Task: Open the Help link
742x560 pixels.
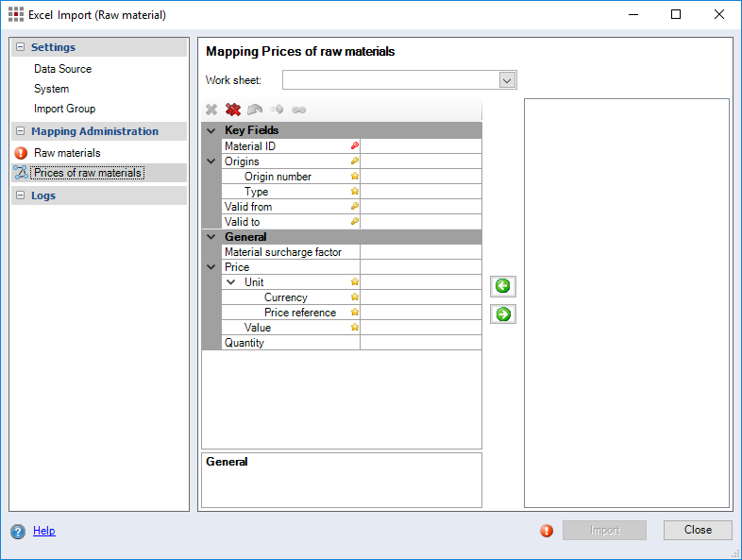Action: [44, 531]
